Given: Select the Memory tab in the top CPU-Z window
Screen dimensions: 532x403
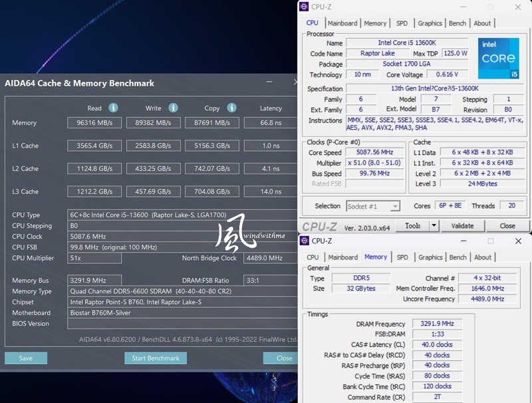Looking at the screenshot, I should [x=374, y=23].
